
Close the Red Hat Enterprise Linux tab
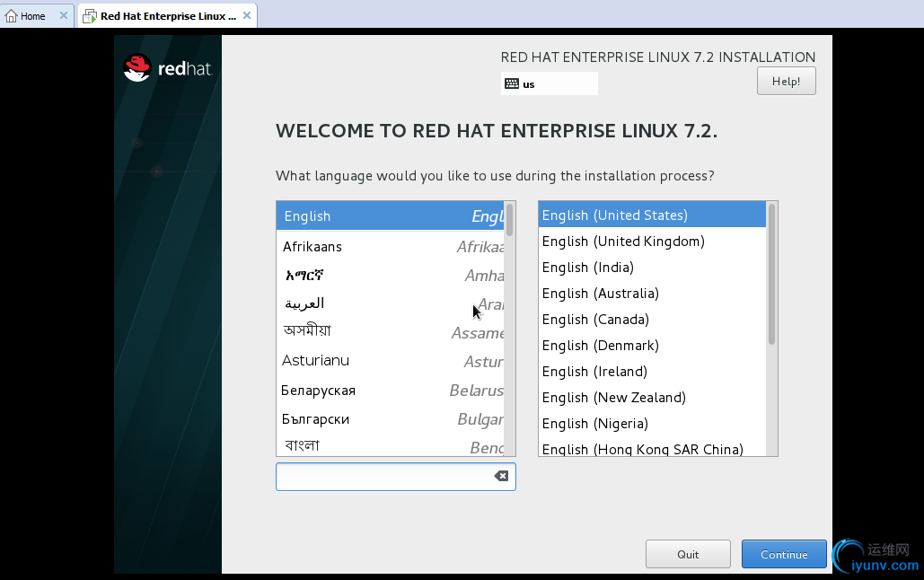[x=246, y=16]
